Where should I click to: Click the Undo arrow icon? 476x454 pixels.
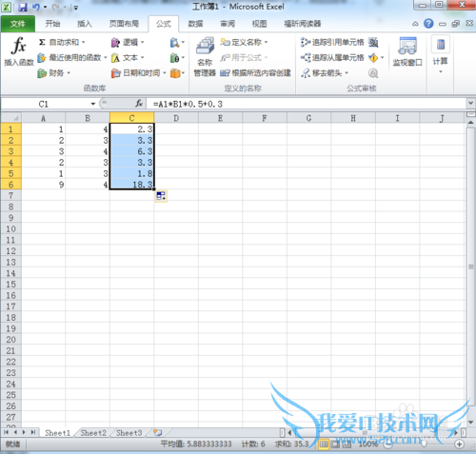[36, 7]
